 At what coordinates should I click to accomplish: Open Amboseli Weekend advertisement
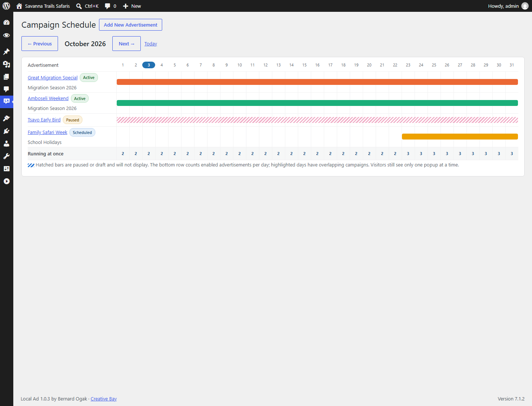click(48, 98)
